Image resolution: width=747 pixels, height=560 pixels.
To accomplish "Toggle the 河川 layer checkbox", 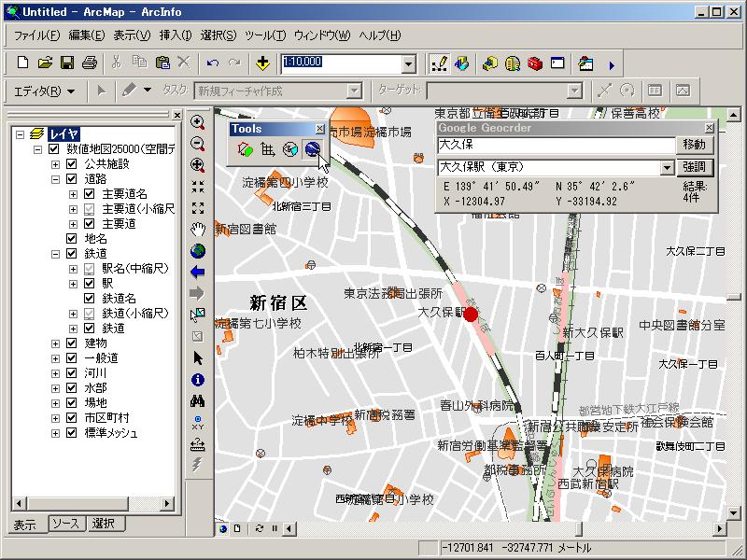I will [72, 372].
